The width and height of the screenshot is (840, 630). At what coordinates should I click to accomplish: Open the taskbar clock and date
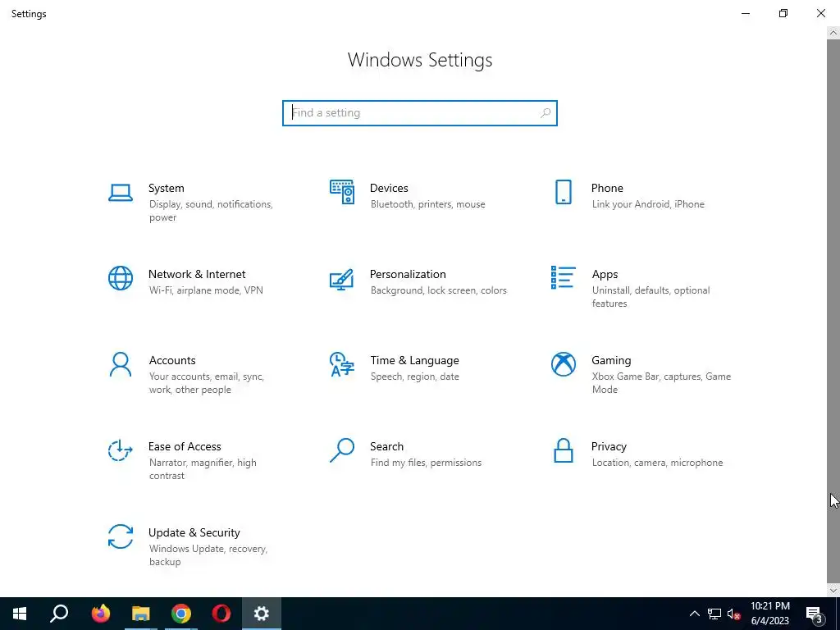[x=769, y=614]
